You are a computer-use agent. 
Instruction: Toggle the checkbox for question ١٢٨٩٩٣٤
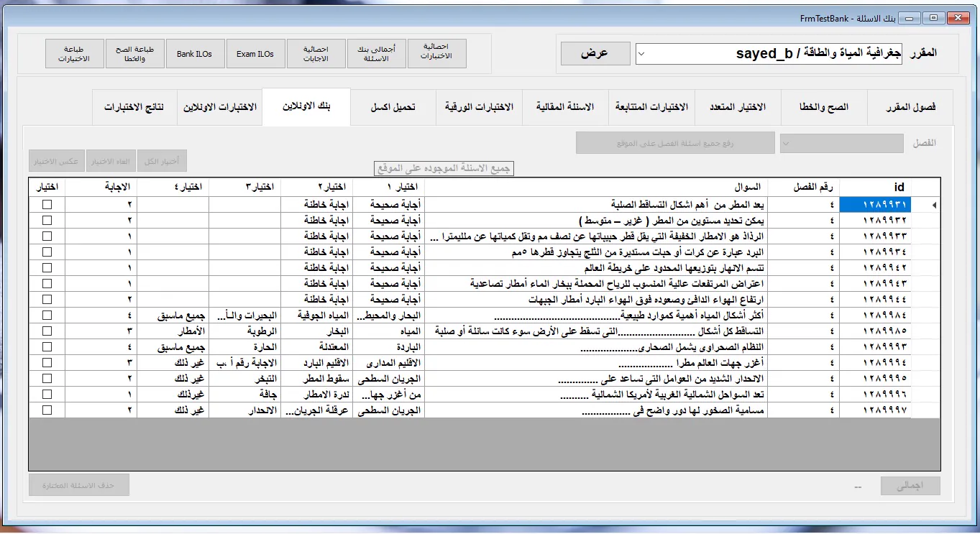click(47, 252)
